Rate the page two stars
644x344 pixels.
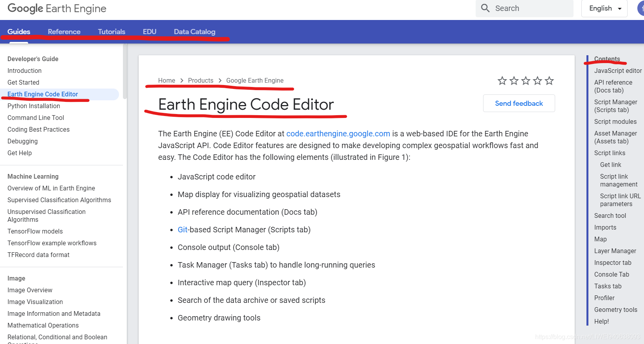pos(514,81)
